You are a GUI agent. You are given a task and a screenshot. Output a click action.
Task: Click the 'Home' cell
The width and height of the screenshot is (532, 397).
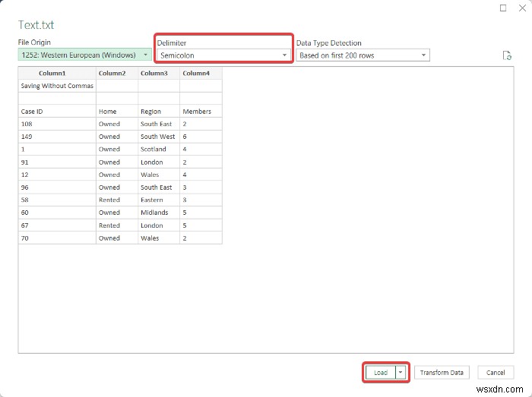[117, 112]
